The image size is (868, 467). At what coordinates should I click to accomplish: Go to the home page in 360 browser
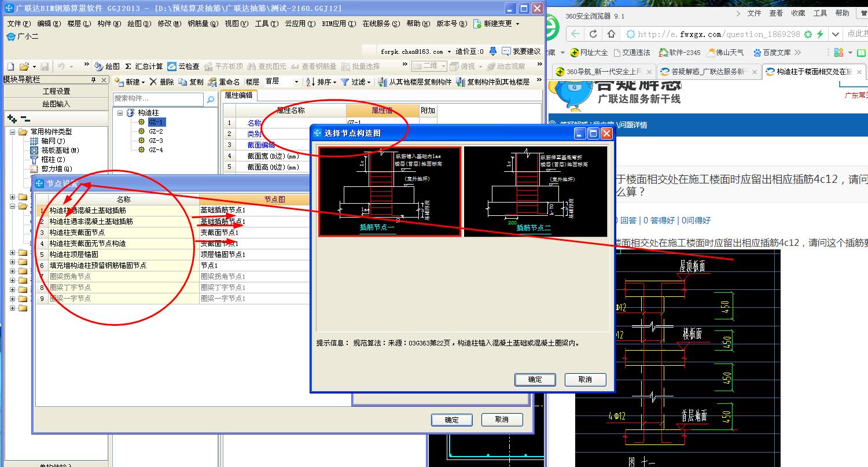coord(611,34)
